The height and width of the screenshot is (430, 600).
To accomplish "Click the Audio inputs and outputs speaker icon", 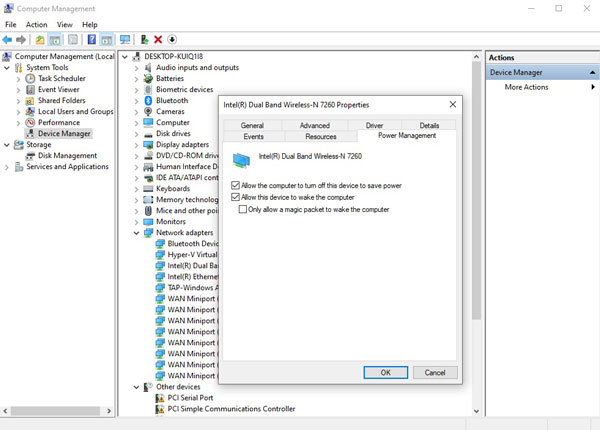I will [148, 68].
